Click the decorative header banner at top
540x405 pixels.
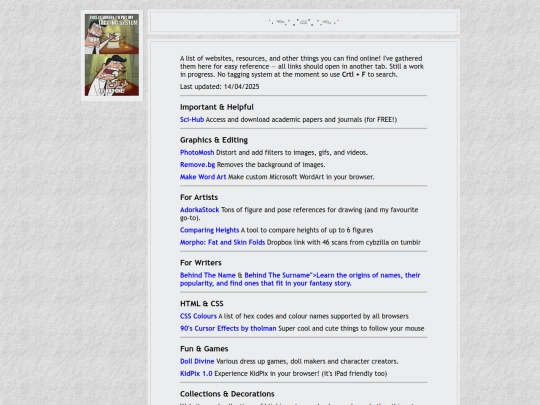304,22
